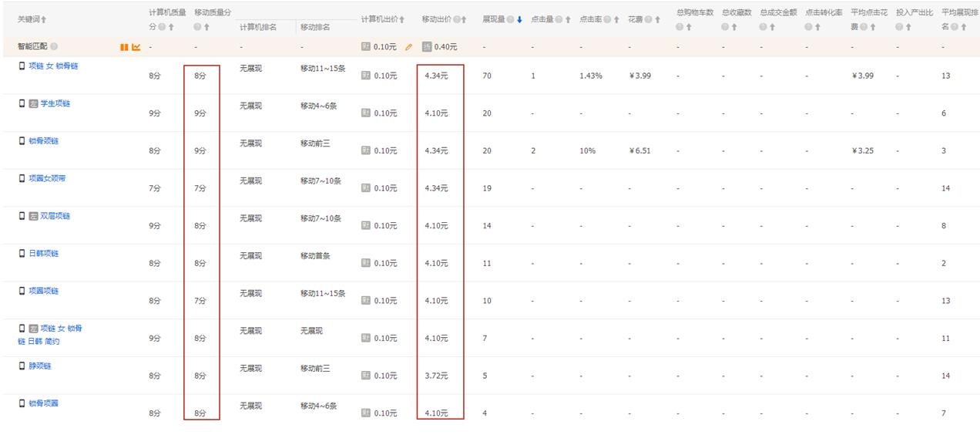Screen dimensions: 980x435
Task: Click the help icon beside 智能匹配
Action: point(54,47)
